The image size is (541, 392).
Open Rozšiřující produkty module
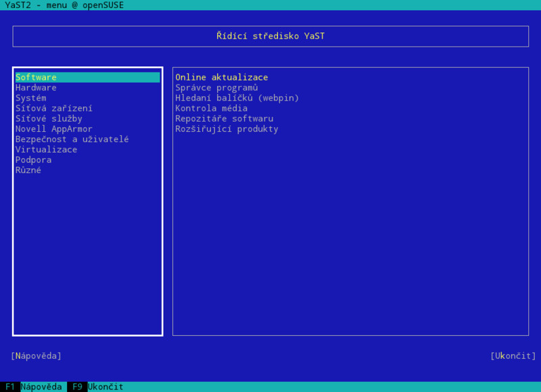(227, 129)
